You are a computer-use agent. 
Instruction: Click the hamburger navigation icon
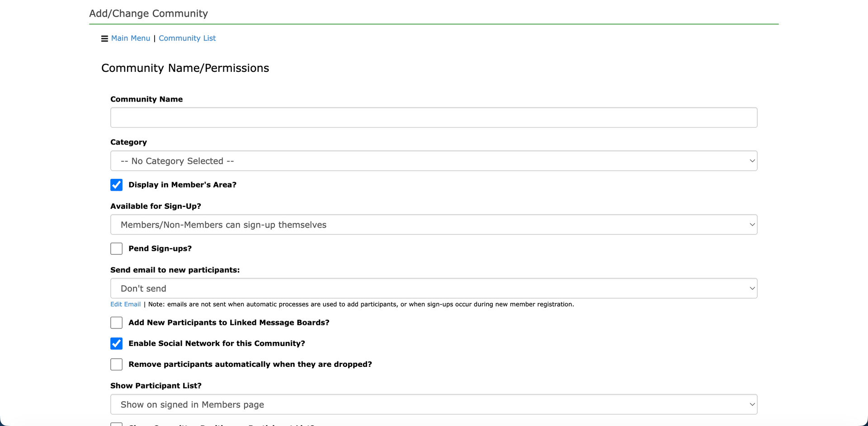pyautogui.click(x=104, y=38)
